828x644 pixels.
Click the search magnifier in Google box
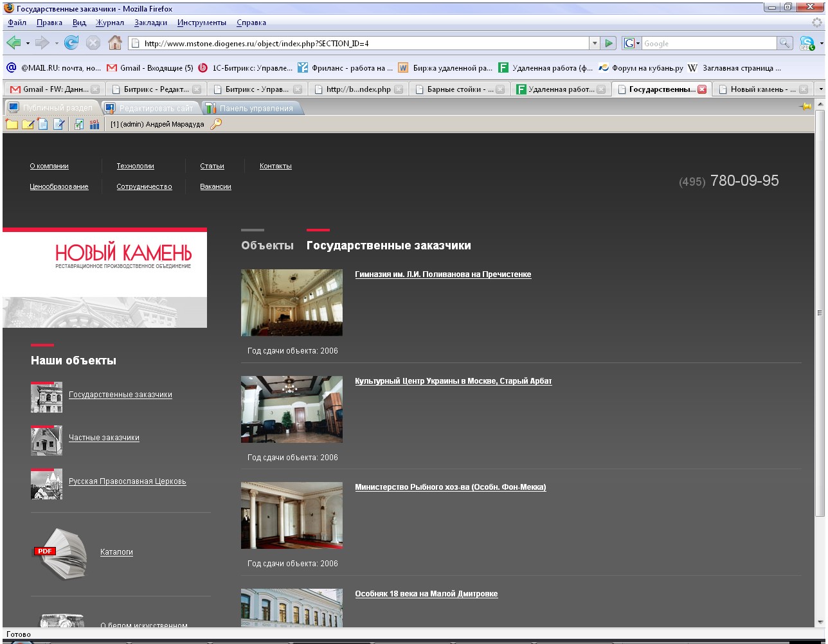[785, 43]
